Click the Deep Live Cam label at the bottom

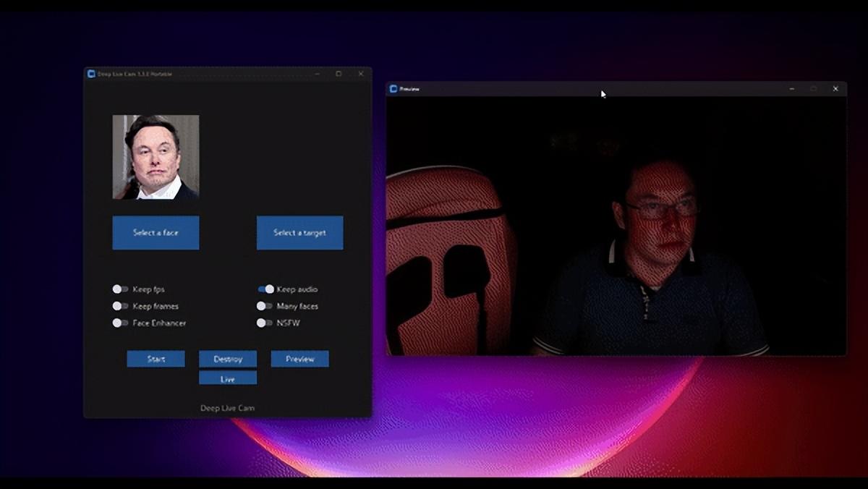click(227, 407)
